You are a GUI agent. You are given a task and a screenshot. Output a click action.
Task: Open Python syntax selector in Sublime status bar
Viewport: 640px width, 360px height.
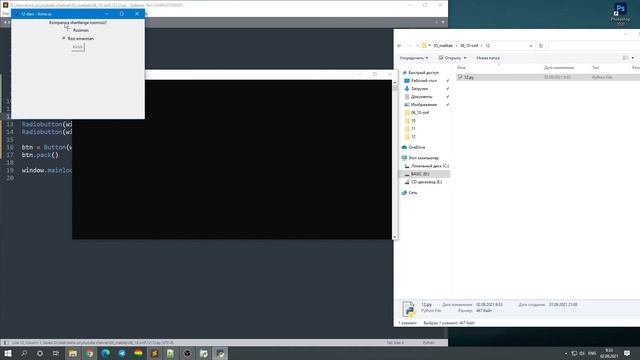[428, 342]
